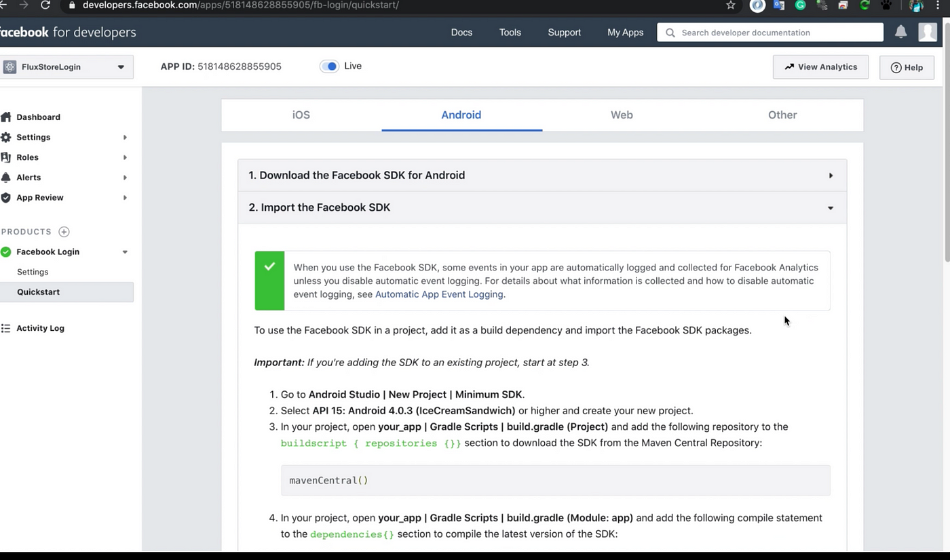Click the 'buildscript { repositories {}}' code text

point(370,443)
